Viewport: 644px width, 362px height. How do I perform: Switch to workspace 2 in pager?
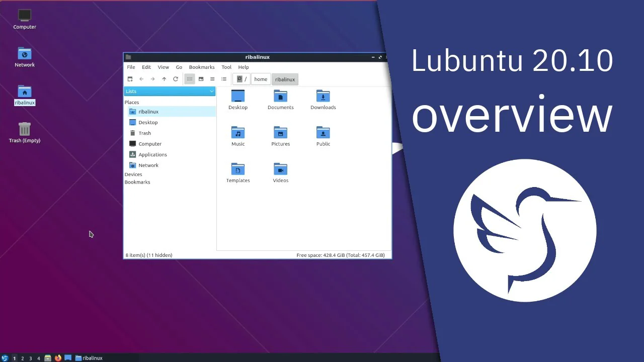(x=22, y=358)
